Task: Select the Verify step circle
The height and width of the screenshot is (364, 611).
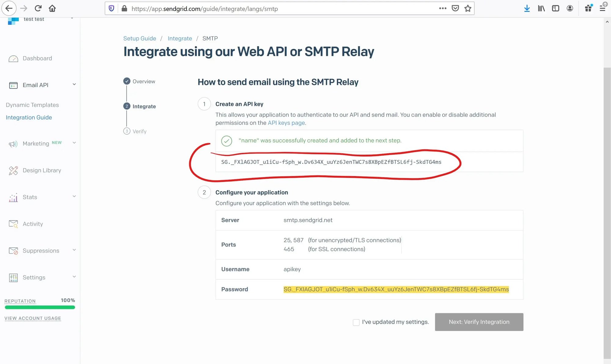Action: (127, 131)
